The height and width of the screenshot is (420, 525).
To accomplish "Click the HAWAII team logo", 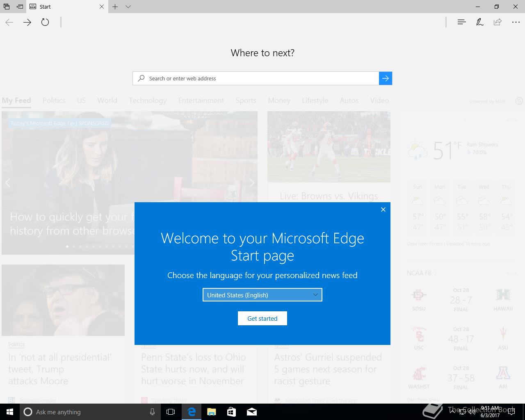I will (503, 295).
